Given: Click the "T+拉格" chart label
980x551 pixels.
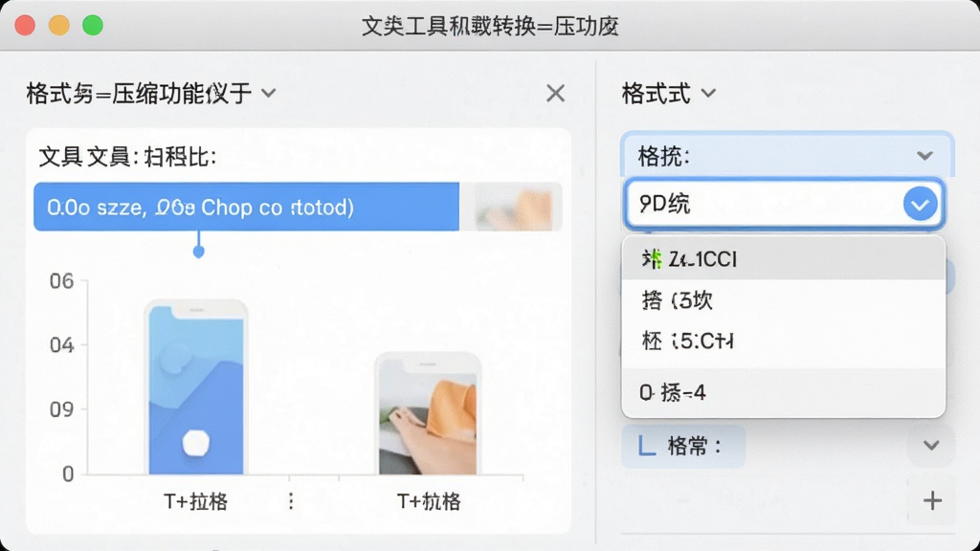Looking at the screenshot, I should click(x=195, y=501).
